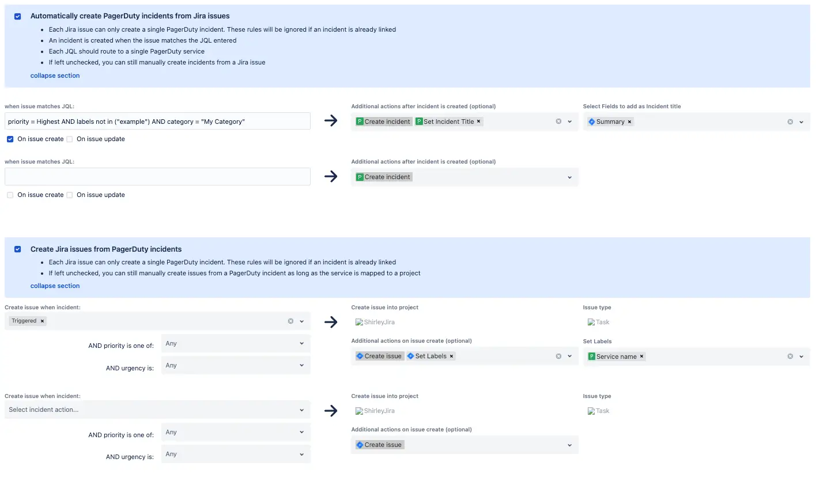This screenshot has height=504, width=816.
Task: Collapse the Jira-to-PagerDuty incidents section
Action: coord(55,75)
